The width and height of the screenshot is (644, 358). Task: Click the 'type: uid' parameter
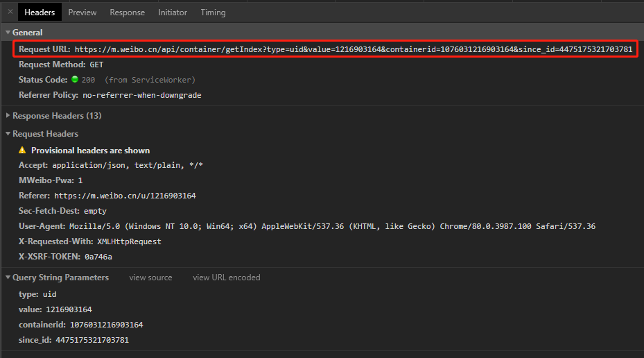[37, 294]
